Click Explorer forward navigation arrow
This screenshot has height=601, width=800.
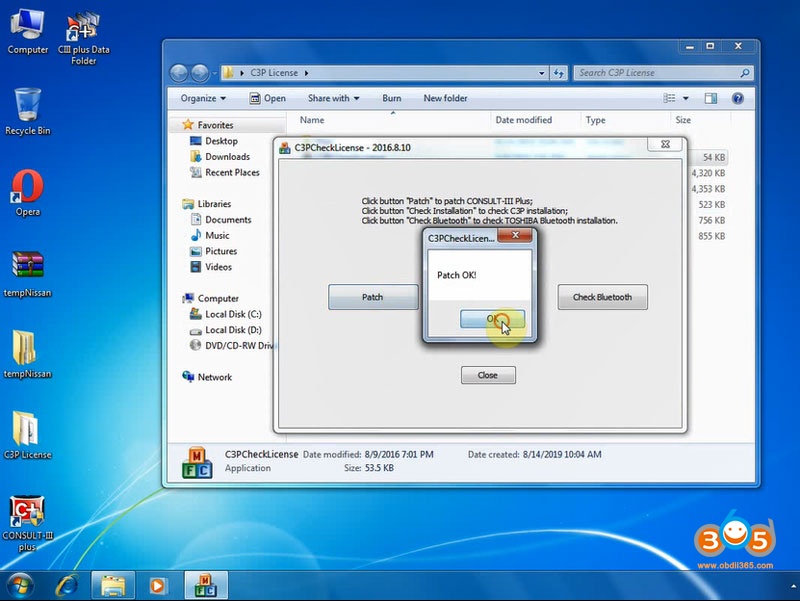click(x=199, y=73)
